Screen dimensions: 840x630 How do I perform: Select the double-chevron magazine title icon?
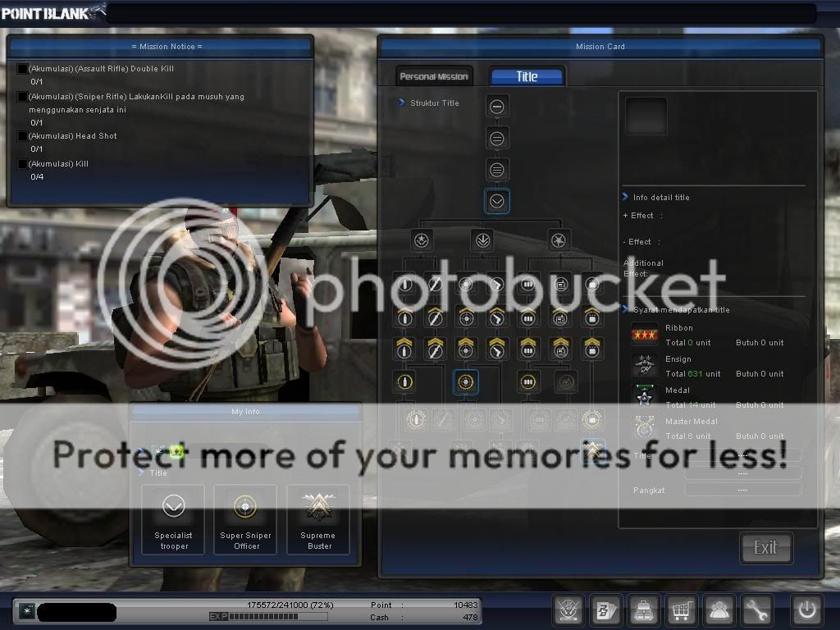[x=528, y=349]
